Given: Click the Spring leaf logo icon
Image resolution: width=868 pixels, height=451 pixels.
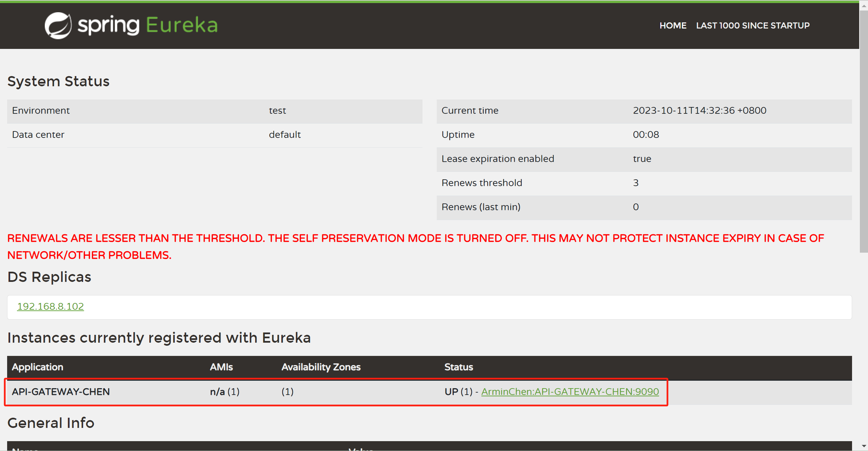Looking at the screenshot, I should coord(58,25).
